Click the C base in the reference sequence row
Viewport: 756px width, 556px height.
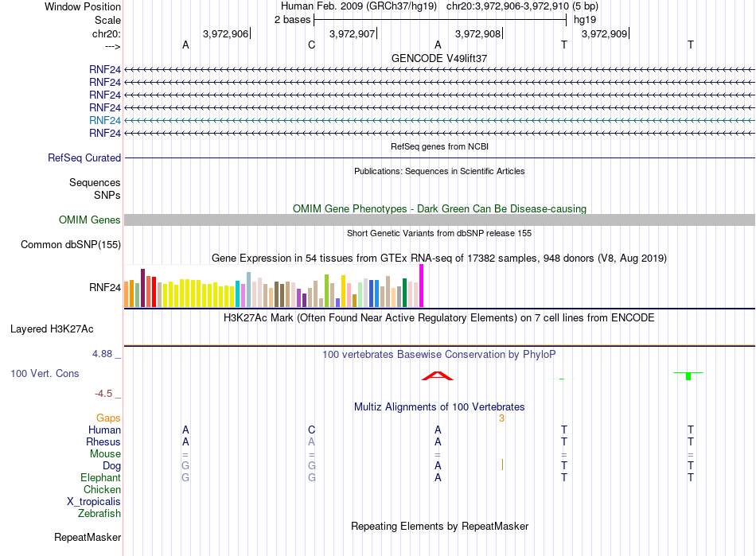coord(311,45)
